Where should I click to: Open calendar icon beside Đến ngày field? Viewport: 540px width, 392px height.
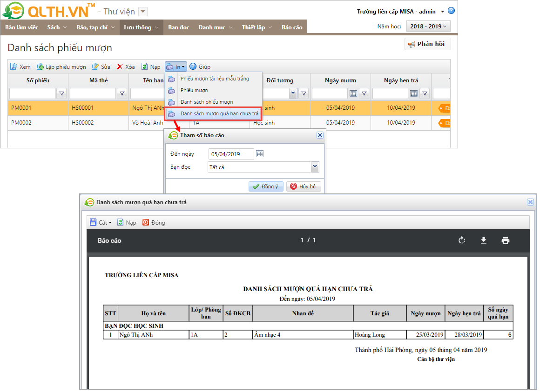coord(260,154)
